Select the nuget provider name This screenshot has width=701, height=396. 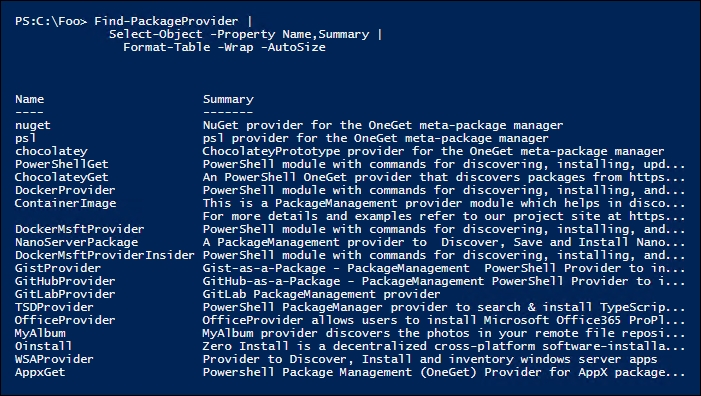33,125
